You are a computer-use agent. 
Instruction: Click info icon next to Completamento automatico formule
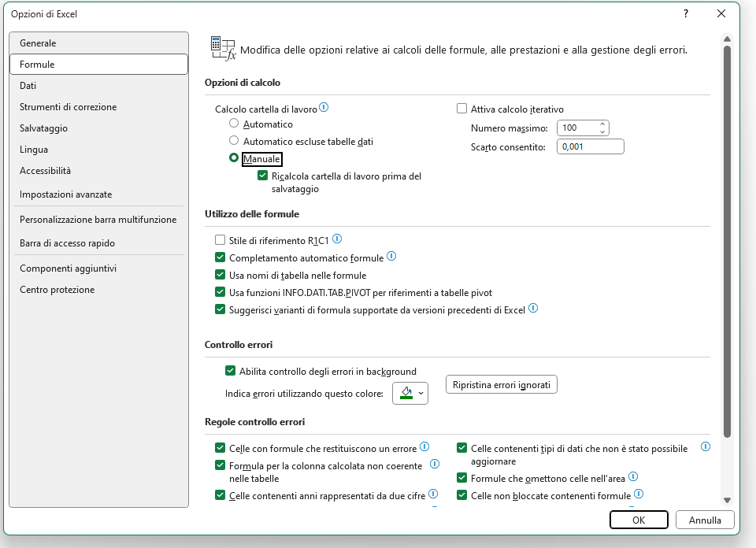point(391,256)
